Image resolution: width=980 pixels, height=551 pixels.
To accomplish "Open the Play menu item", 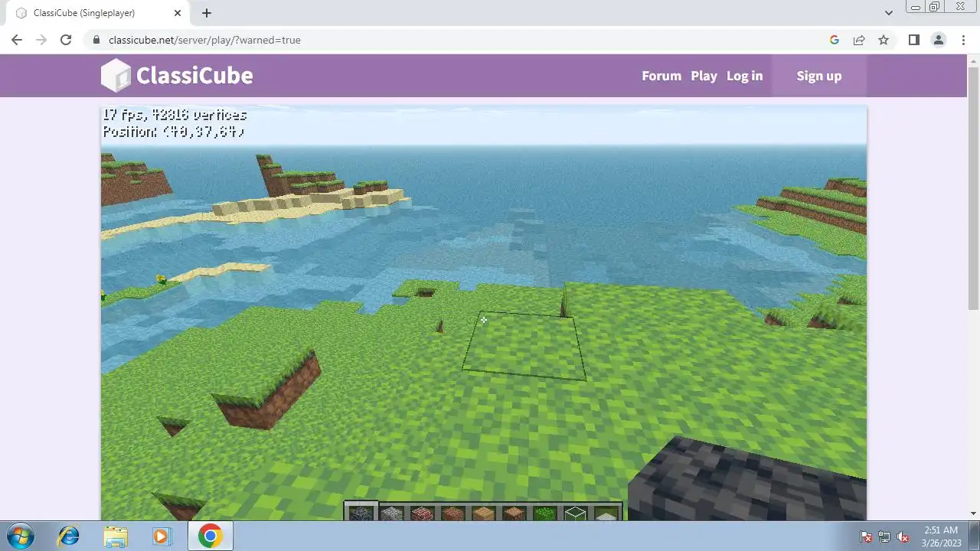I will tap(704, 76).
